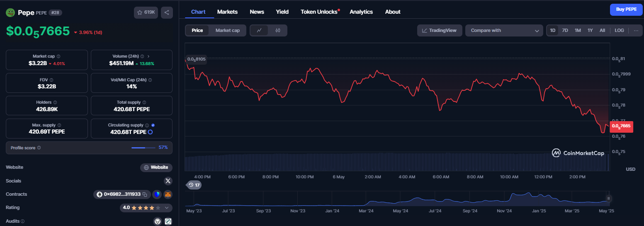This screenshot has height=226, width=644.
Task: Click the Circulating supply info icon
Action: click(147, 125)
